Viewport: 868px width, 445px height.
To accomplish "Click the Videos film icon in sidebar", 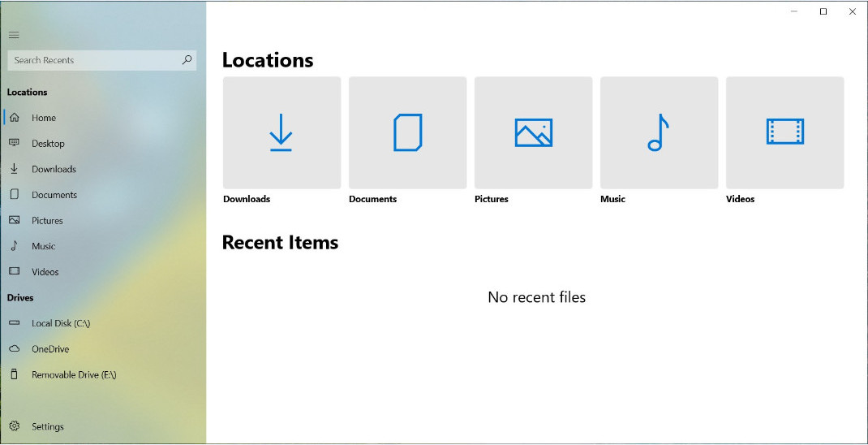I will click(x=15, y=271).
